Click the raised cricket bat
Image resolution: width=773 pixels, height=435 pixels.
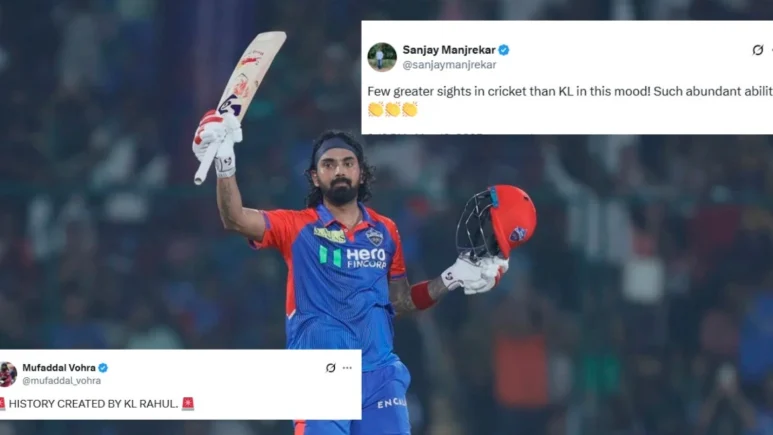[241, 106]
